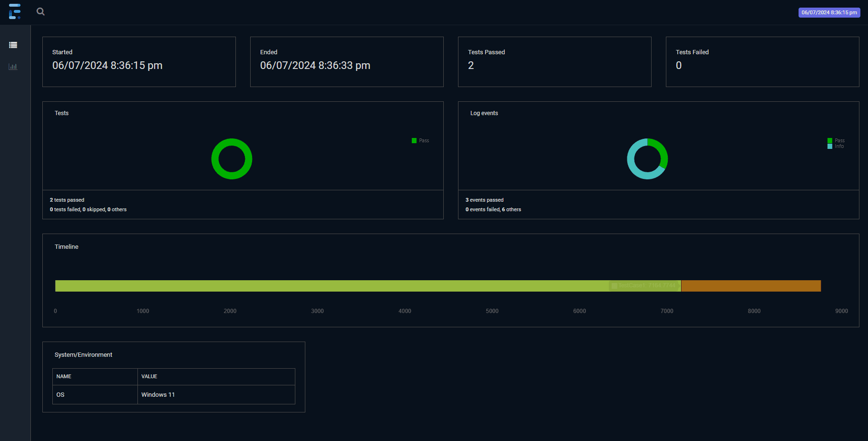This screenshot has width=868, height=441.
Task: Select the Windows 11 value cell
Action: coord(158,395)
